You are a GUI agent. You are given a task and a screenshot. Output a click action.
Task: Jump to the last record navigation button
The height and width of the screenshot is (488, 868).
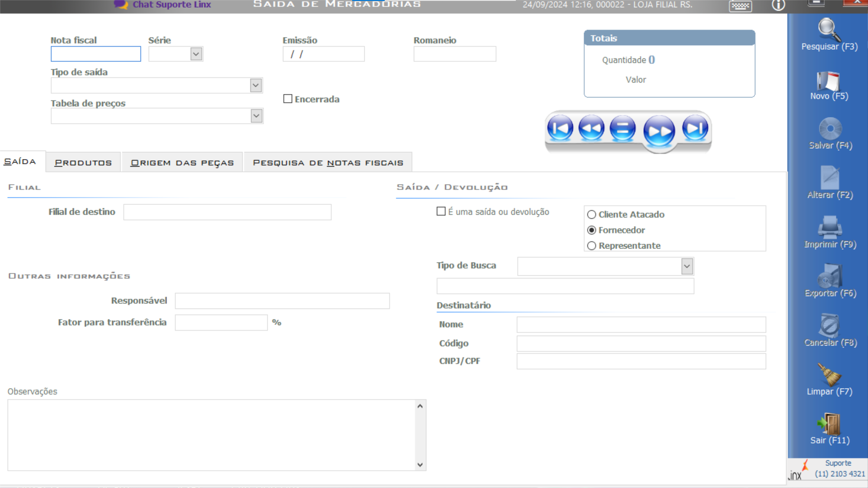point(695,129)
